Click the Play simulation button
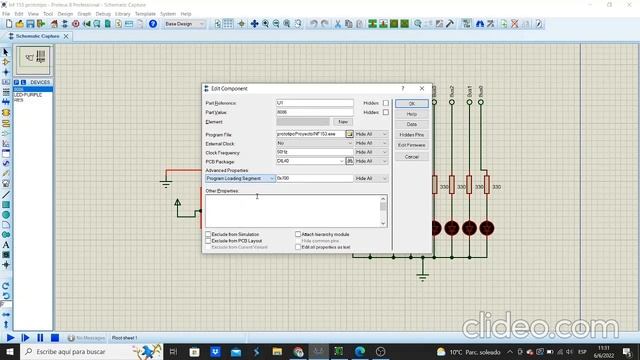This screenshot has height=360, width=640. point(11,338)
